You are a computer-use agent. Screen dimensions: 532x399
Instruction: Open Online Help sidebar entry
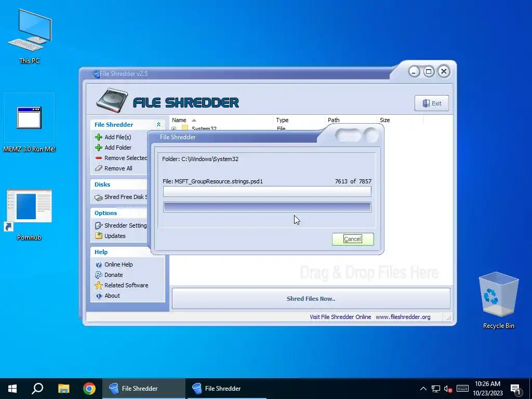(x=118, y=264)
